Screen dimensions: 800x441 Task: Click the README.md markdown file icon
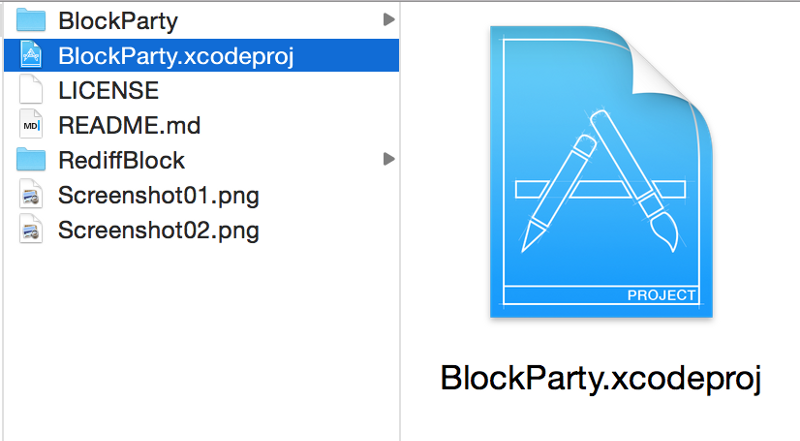coord(31,125)
